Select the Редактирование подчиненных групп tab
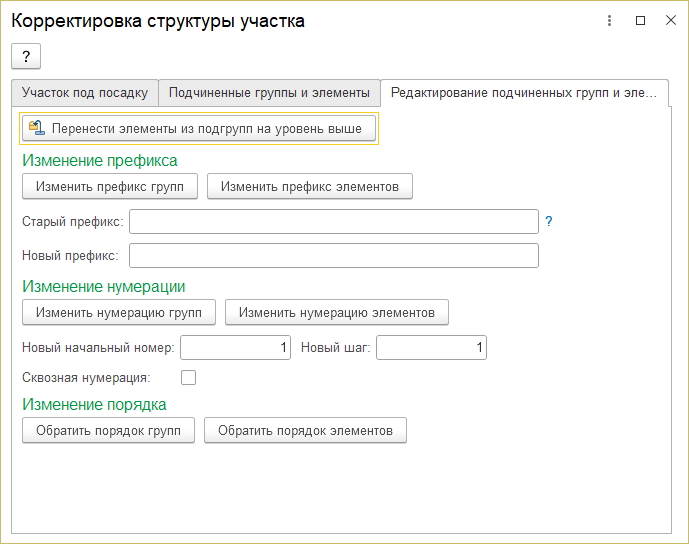 pos(523,93)
